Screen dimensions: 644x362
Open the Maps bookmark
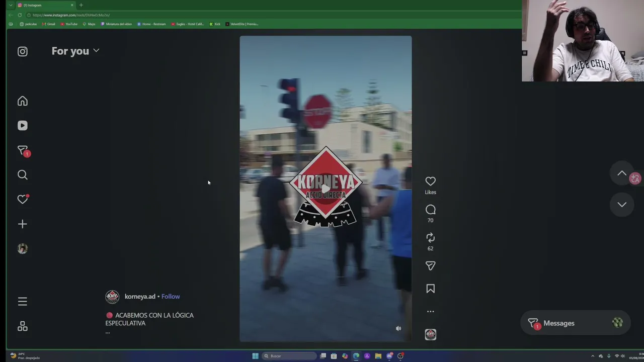[x=89, y=24]
